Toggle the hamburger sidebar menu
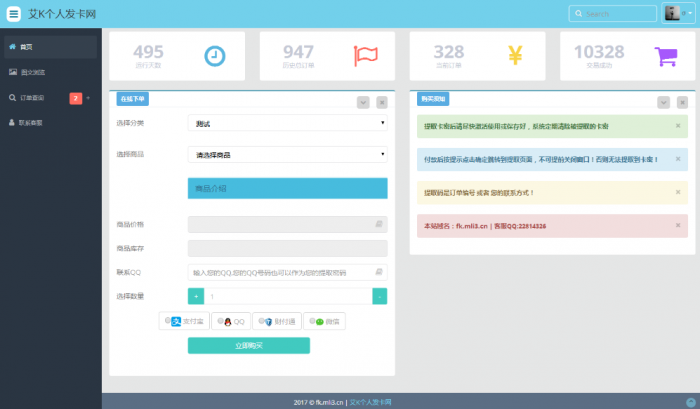Viewport: 700px width, 409px height. pyautogui.click(x=14, y=14)
